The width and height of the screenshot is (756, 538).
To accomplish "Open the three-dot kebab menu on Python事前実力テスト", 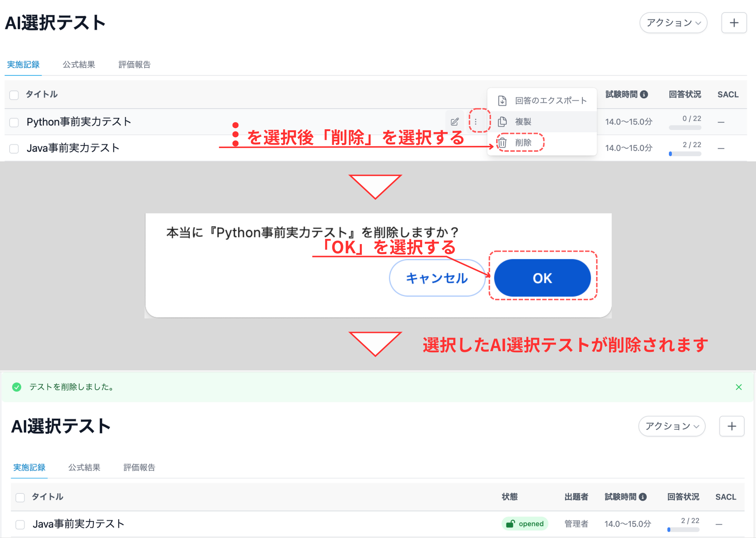I will point(477,121).
